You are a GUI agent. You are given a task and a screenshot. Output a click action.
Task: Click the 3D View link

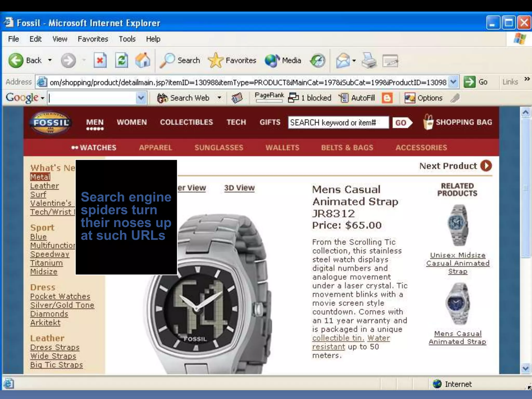click(239, 188)
